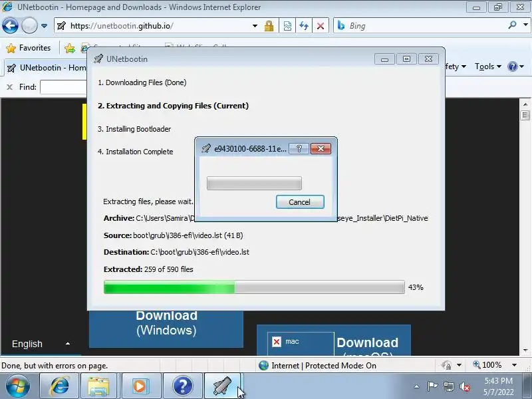The width and height of the screenshot is (532, 399).
Task: Launch Windows Media Player taskbar icon
Action: 140,386
